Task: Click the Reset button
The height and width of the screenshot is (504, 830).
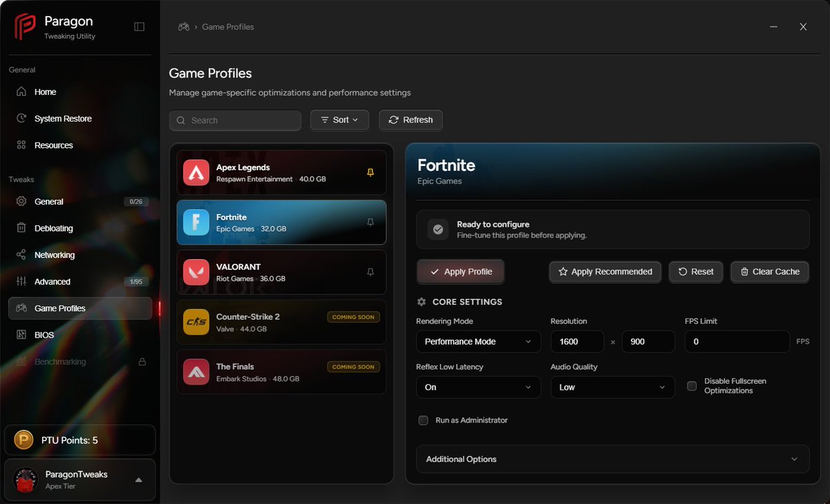Action: (x=696, y=272)
